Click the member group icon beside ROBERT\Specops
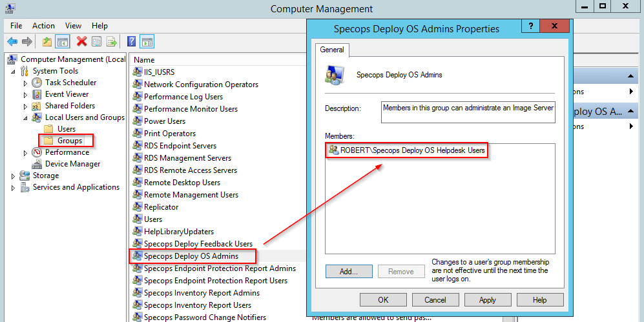This screenshot has width=644, height=322. [333, 150]
